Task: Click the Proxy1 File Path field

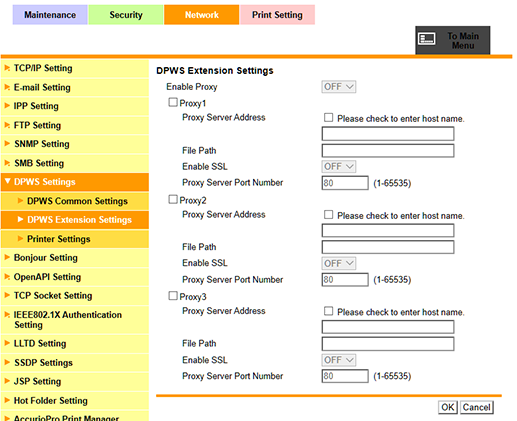Action: pos(388,150)
